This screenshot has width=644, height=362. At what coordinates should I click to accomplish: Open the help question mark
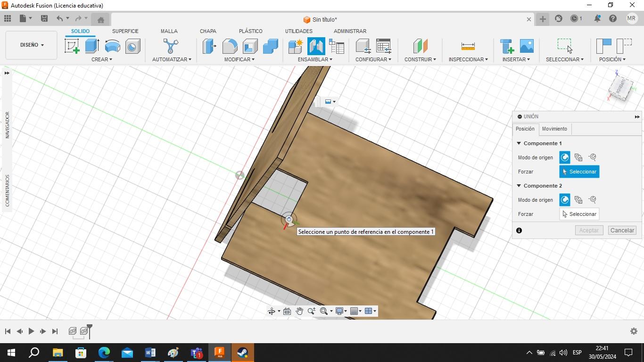tap(613, 18)
